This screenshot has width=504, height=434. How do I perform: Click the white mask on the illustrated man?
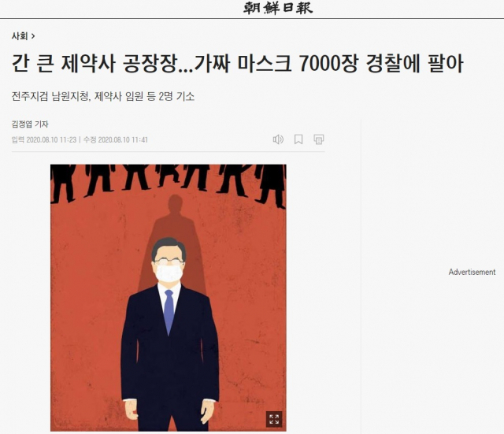click(x=169, y=273)
